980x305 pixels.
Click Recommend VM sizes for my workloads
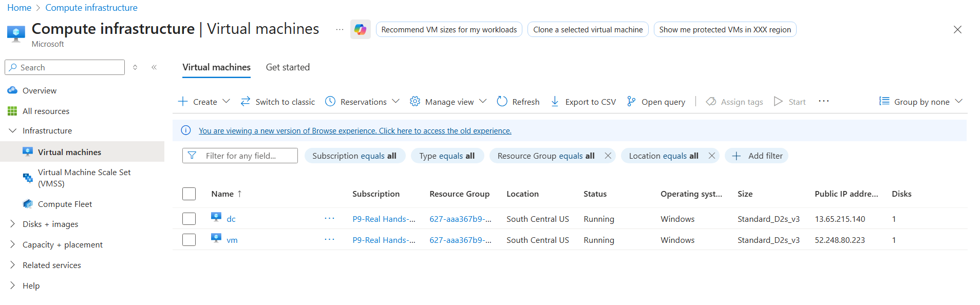point(449,29)
